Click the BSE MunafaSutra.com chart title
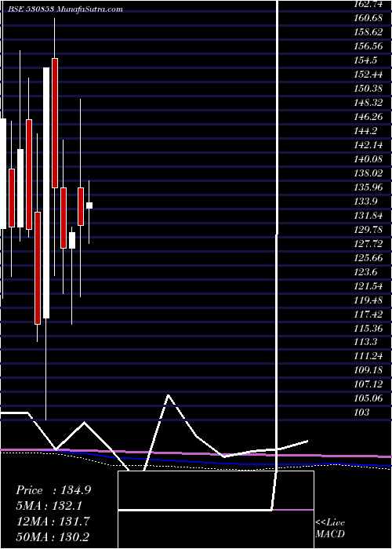392x549 pixels. [x=65, y=9]
